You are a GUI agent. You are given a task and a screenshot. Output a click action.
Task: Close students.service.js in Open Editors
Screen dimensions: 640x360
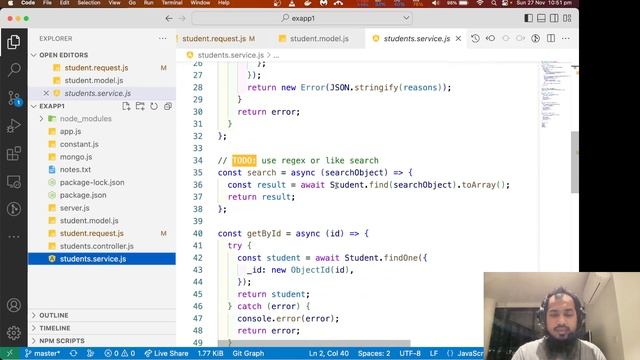click(46, 93)
